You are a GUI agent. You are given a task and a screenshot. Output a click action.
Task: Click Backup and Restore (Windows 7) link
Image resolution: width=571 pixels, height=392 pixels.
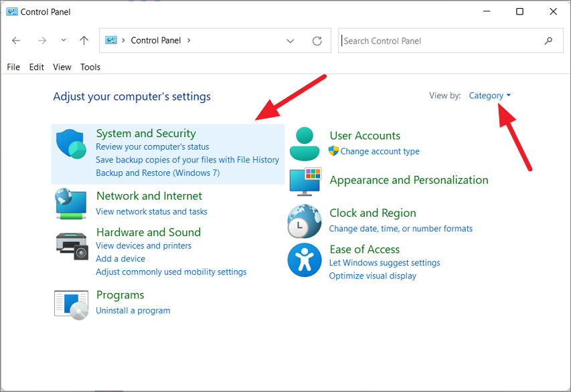pos(158,173)
